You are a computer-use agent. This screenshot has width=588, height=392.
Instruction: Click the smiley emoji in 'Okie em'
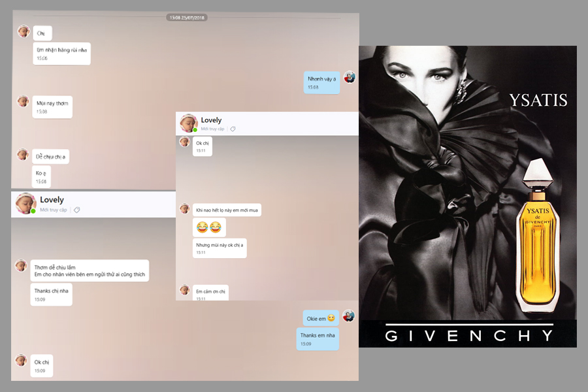point(331,318)
